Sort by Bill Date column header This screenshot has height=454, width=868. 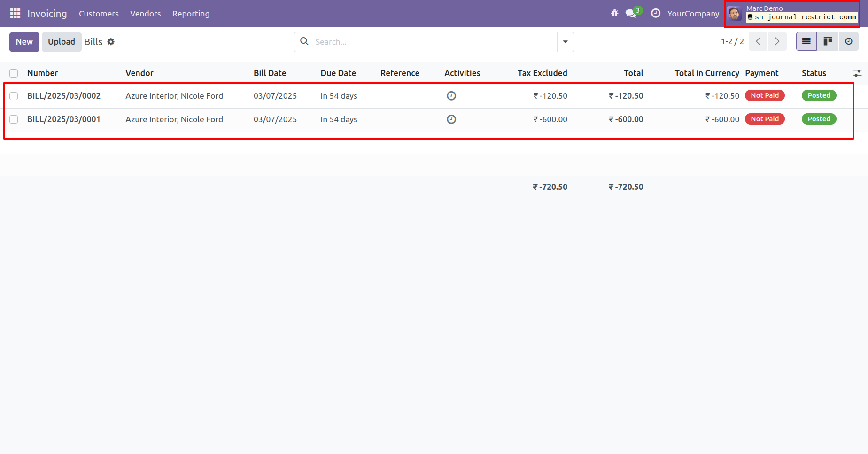point(270,73)
